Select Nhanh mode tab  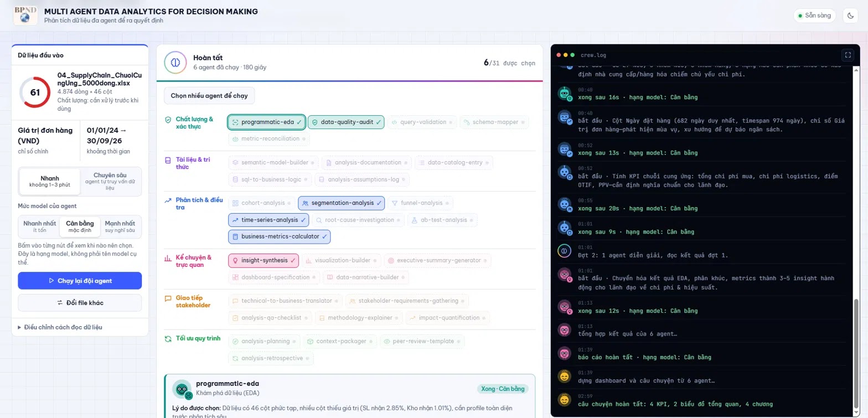(x=49, y=182)
